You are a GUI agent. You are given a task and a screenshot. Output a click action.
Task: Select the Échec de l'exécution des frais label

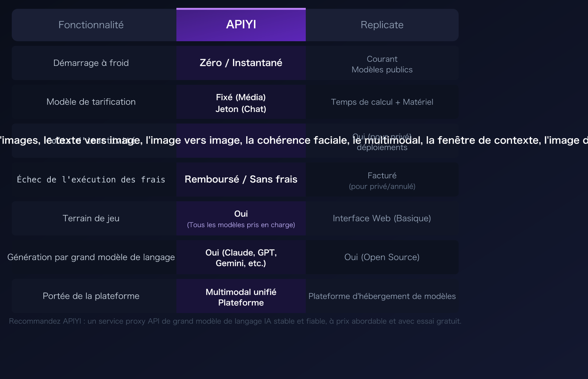91,180
